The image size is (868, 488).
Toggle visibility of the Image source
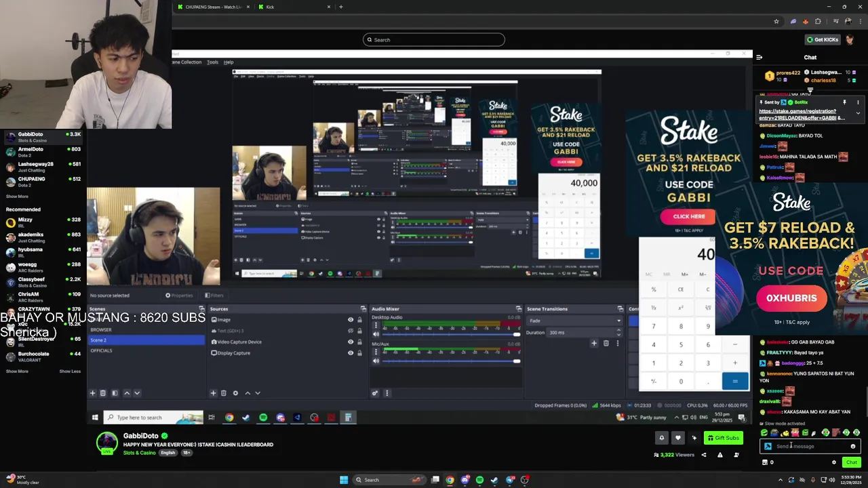pyautogui.click(x=351, y=320)
